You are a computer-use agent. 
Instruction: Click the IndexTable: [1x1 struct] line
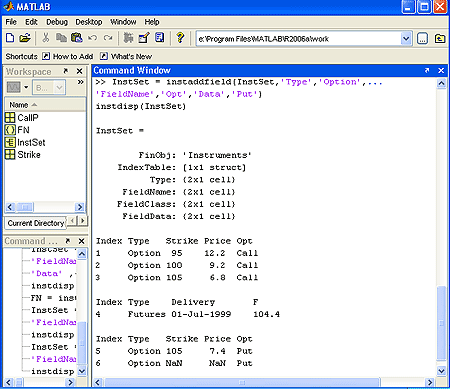(x=182, y=167)
